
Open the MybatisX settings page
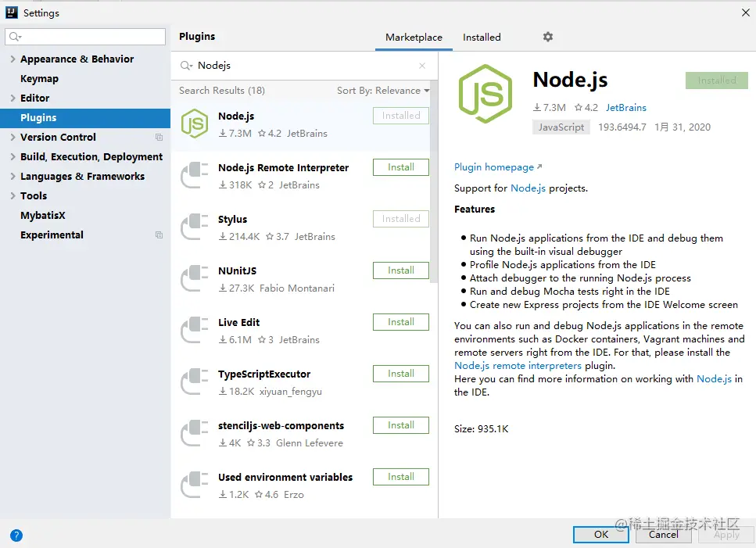click(x=43, y=216)
